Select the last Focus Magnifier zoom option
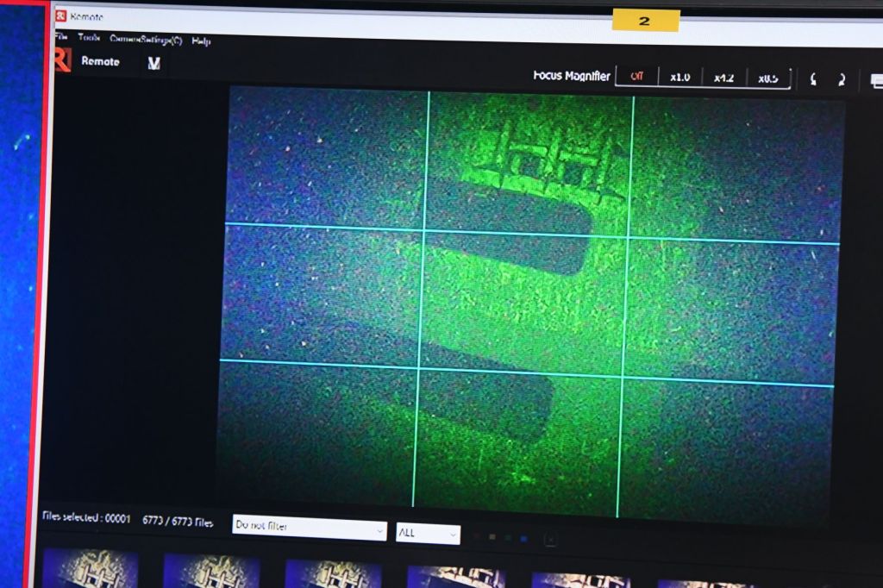Image resolution: width=883 pixels, height=588 pixels. (767, 78)
